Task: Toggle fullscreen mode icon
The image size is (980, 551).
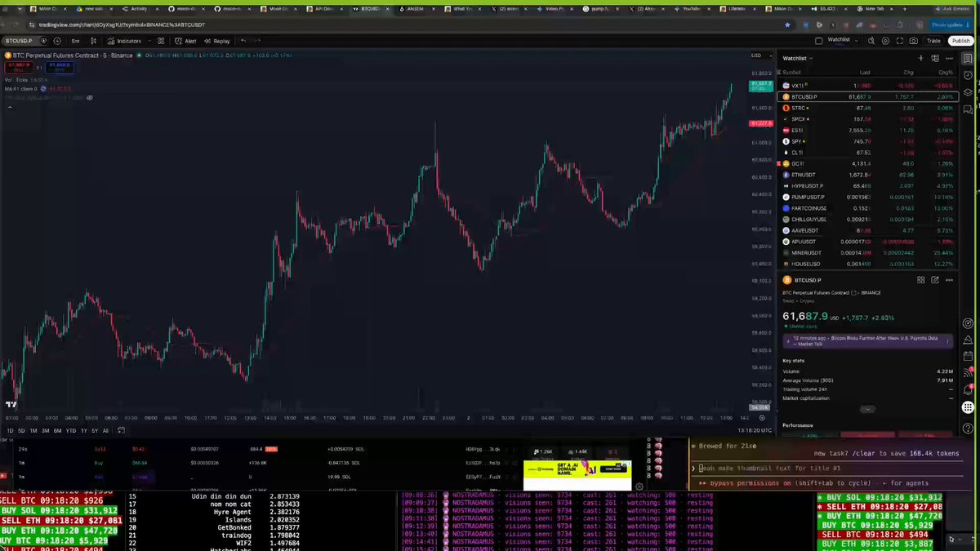Action: pyautogui.click(x=900, y=41)
